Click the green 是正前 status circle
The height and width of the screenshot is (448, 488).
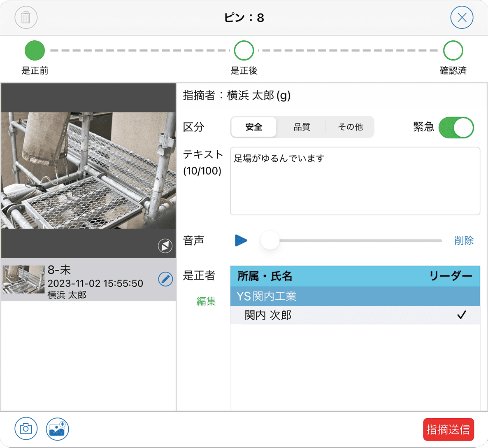click(x=35, y=50)
